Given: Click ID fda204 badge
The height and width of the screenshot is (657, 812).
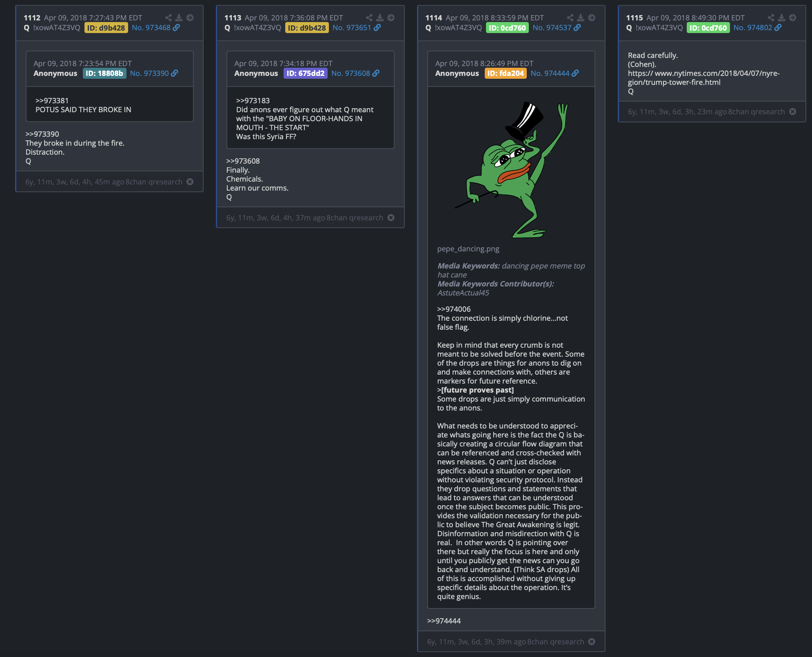Looking at the screenshot, I should pos(506,73).
